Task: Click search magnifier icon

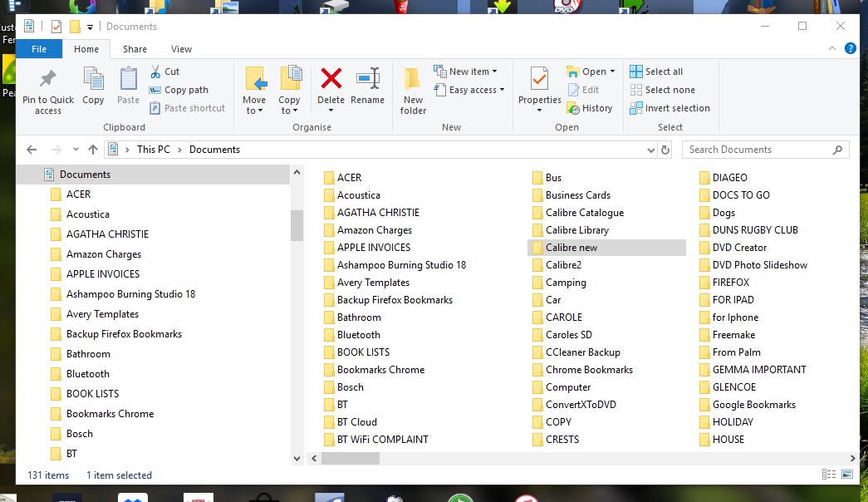Action: (x=837, y=150)
